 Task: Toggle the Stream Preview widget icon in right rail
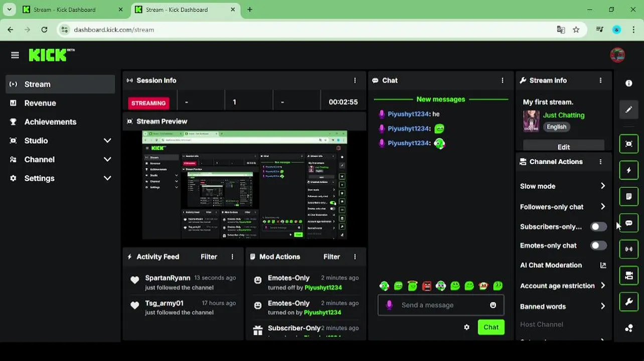tap(629, 144)
